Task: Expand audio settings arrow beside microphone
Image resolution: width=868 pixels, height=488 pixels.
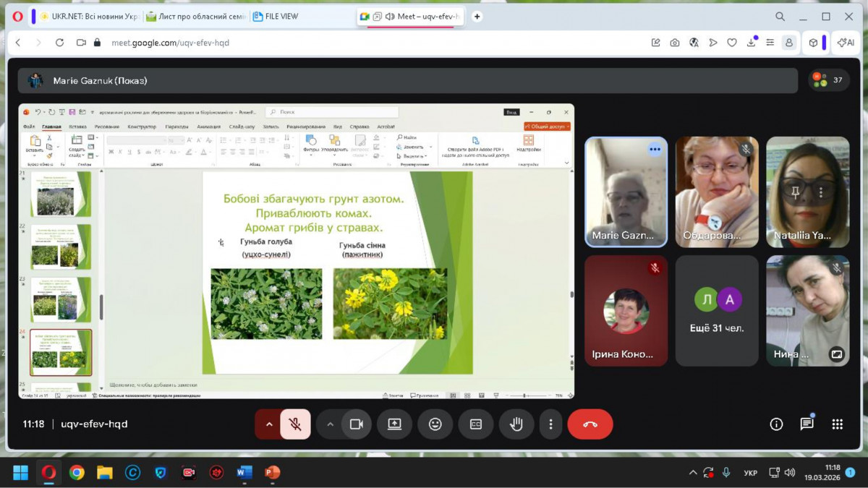Action: pyautogui.click(x=269, y=424)
